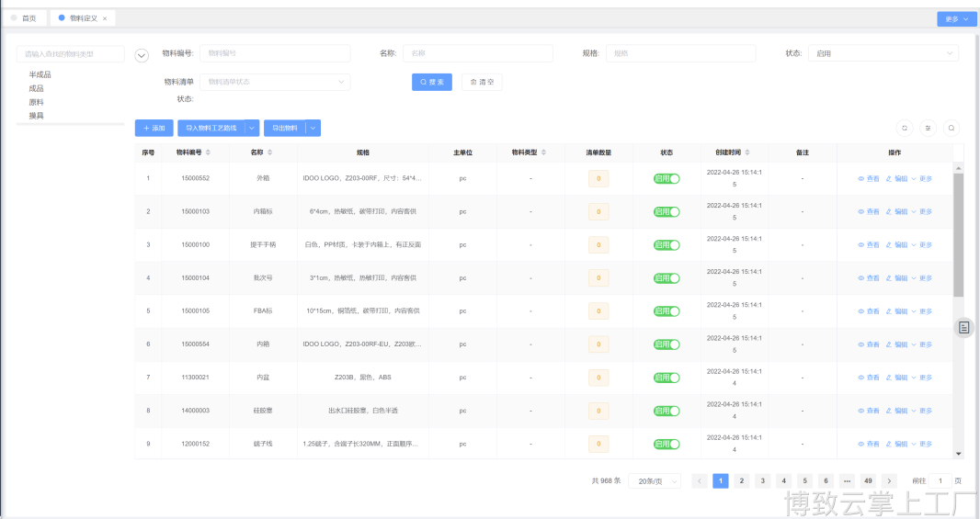Click the blue 搜索 button

click(431, 82)
